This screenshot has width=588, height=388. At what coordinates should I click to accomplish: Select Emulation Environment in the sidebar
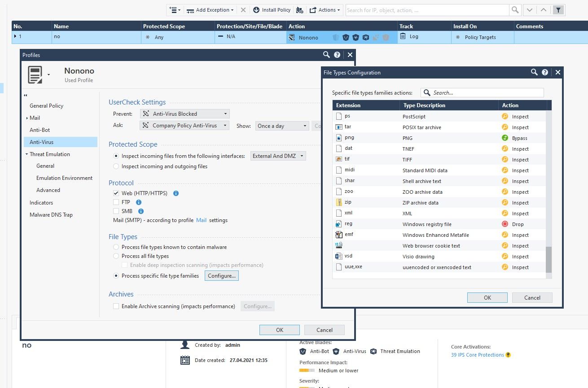(64, 178)
